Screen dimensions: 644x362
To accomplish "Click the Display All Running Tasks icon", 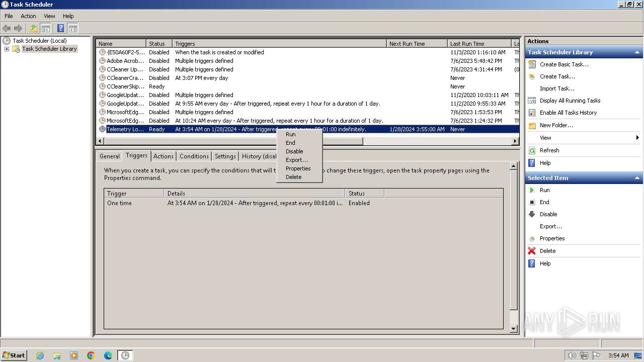I will pos(532,101).
